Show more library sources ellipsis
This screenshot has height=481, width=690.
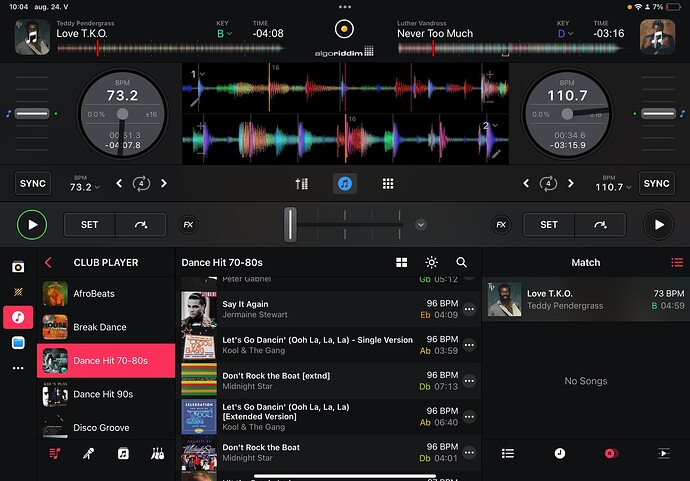point(18,368)
